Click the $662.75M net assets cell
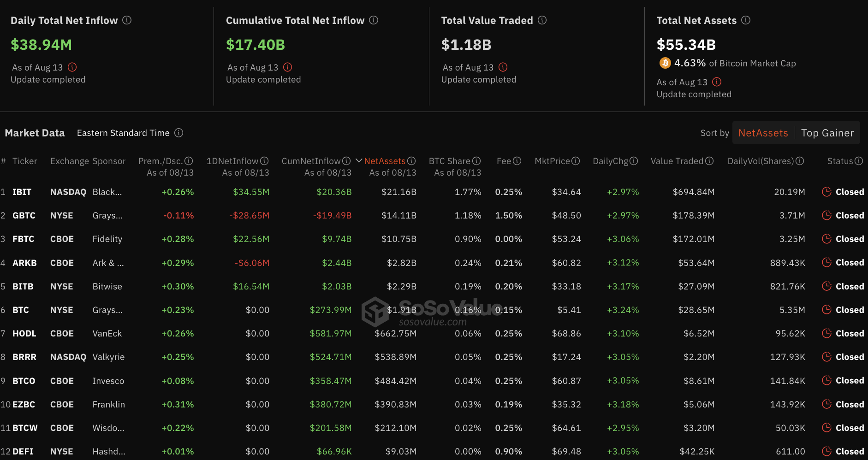868x460 pixels. (396, 333)
